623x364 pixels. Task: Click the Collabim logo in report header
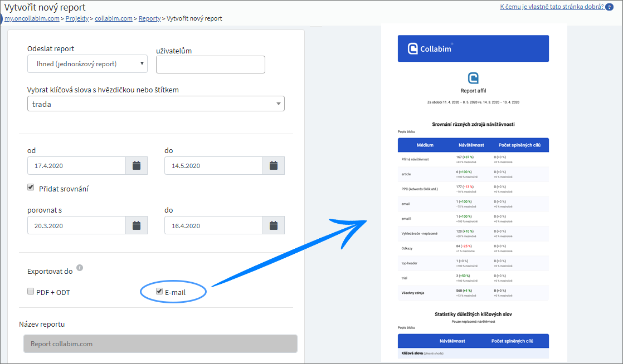430,48
